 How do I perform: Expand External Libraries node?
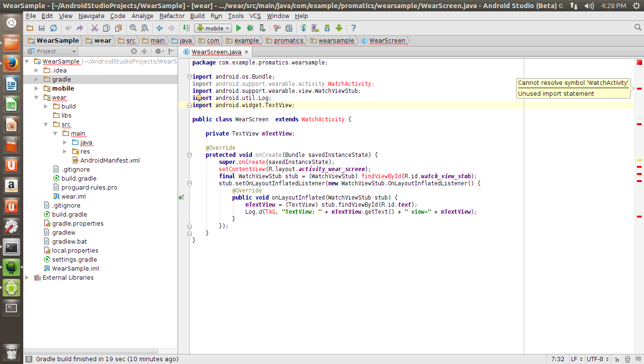[x=27, y=278]
